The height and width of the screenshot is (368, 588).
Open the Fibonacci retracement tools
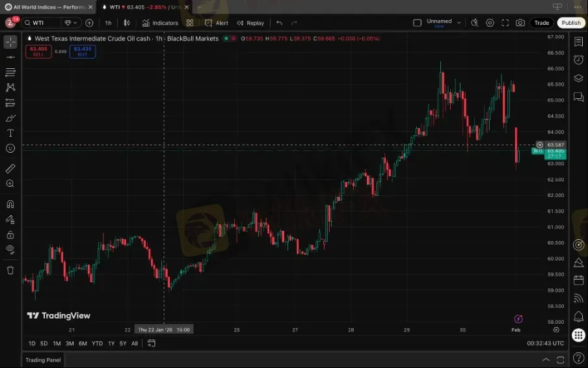click(10, 72)
